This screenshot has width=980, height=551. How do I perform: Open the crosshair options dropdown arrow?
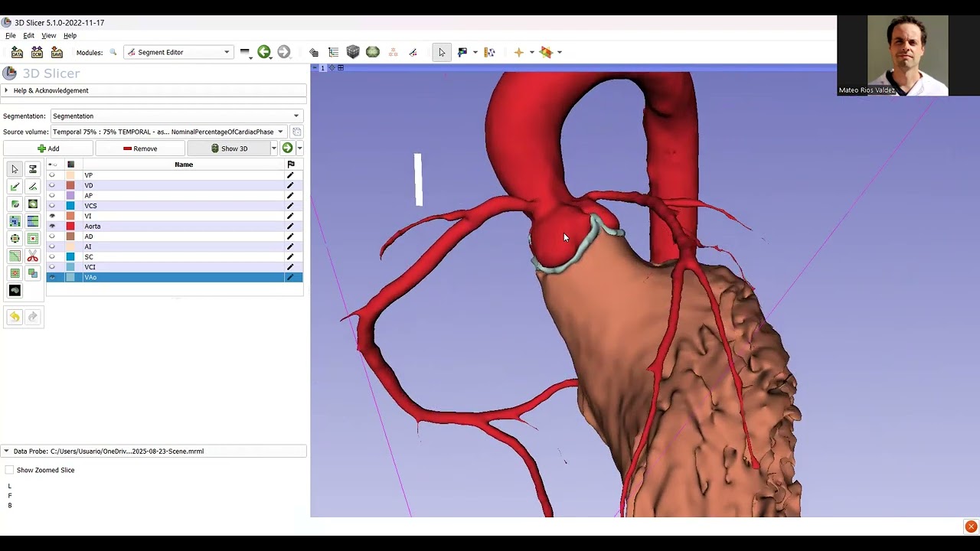point(531,52)
